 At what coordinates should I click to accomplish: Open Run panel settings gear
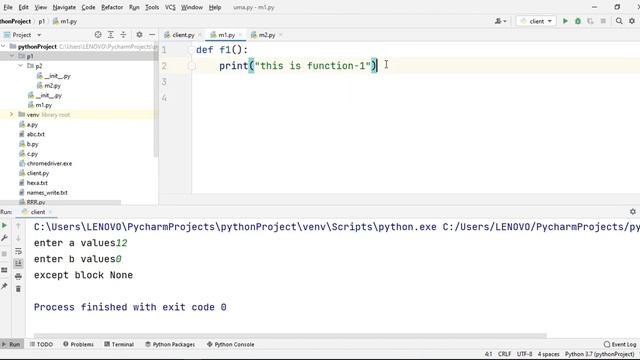tap(633, 212)
